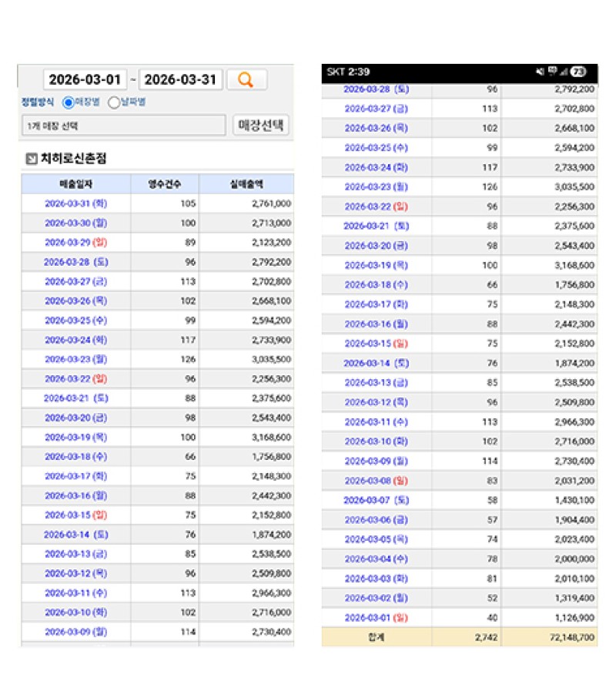Click the start date field 2026-03-01
Viewport: 616px width, 688px height.
coord(85,79)
